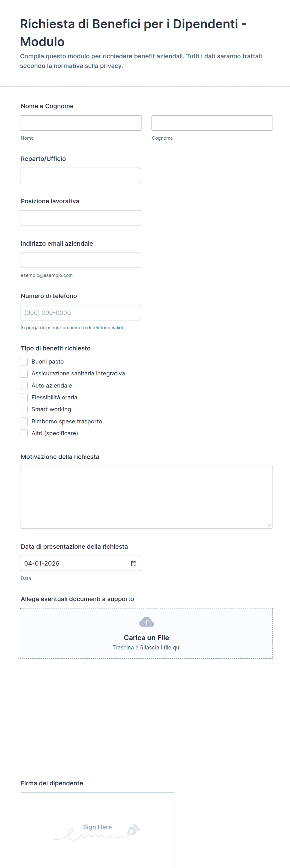Click the cloud upload icon
290x868 pixels.
point(146,622)
